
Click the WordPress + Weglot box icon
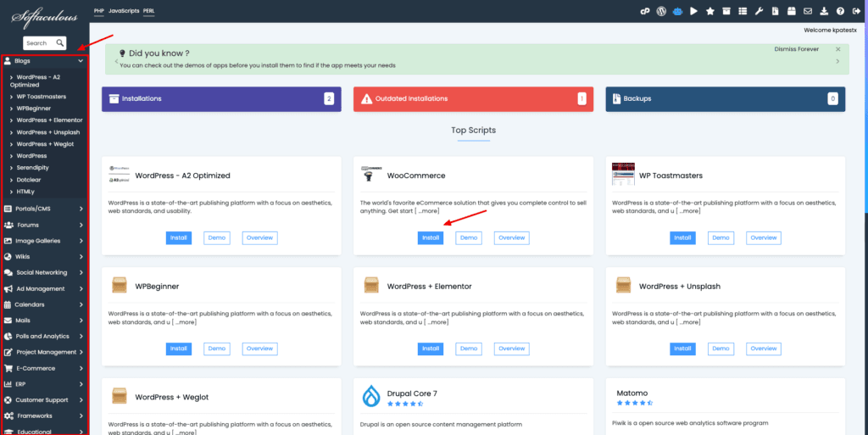119,396
